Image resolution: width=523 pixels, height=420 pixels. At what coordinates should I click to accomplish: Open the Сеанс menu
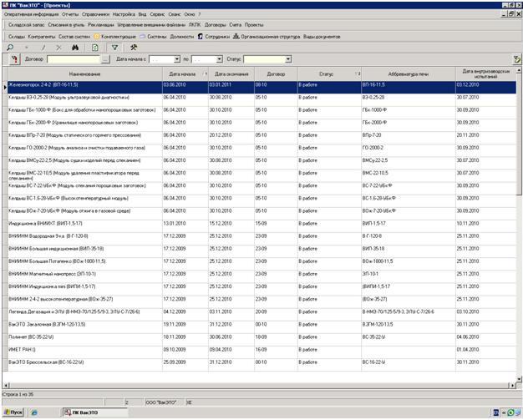[x=175, y=14]
